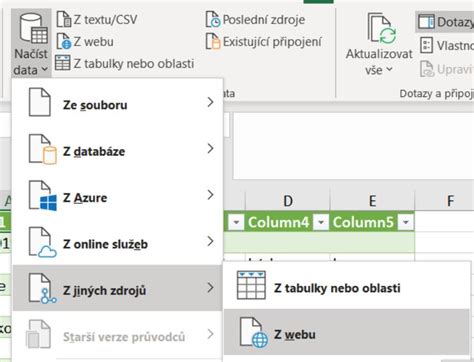Open the Column5 filter dropdown

click(x=406, y=222)
